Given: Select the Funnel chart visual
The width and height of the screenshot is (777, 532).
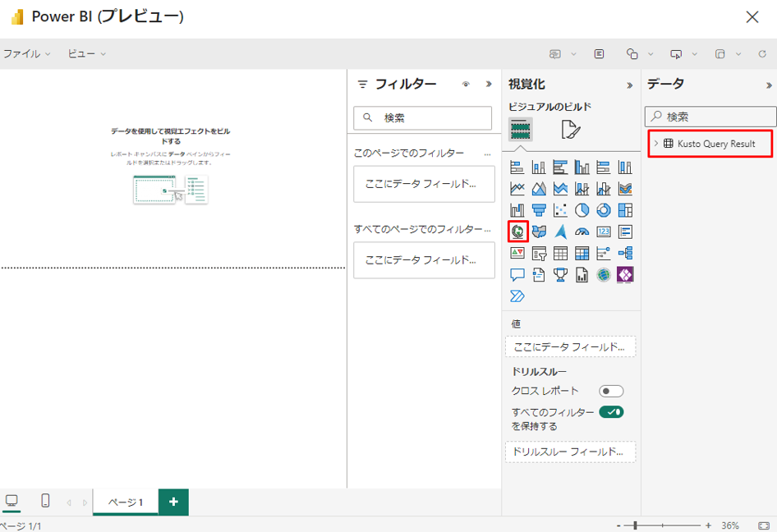Looking at the screenshot, I should 539,210.
